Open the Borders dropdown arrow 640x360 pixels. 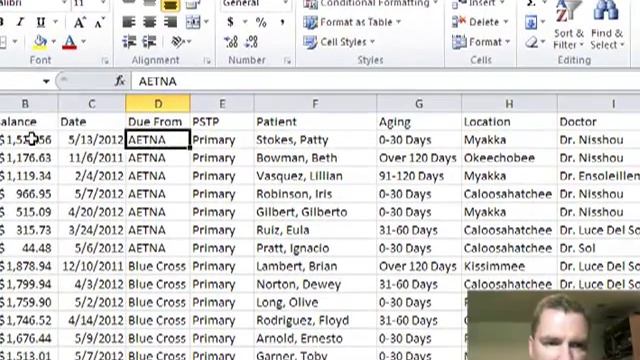tap(15, 42)
